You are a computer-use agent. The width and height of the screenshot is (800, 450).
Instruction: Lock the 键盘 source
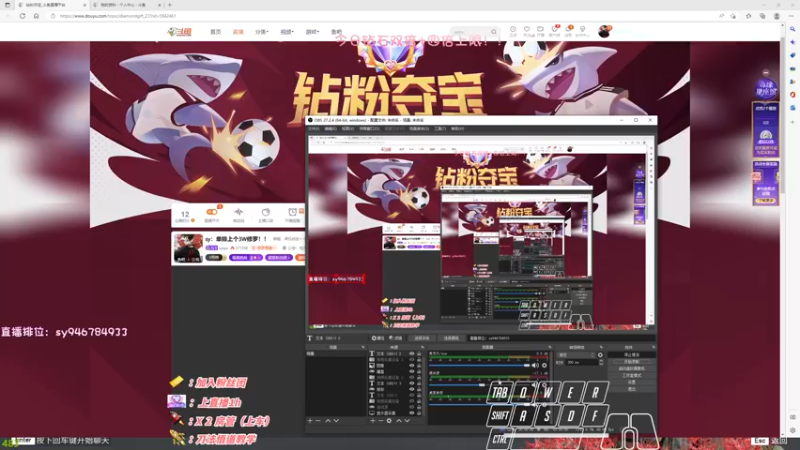tap(419, 371)
